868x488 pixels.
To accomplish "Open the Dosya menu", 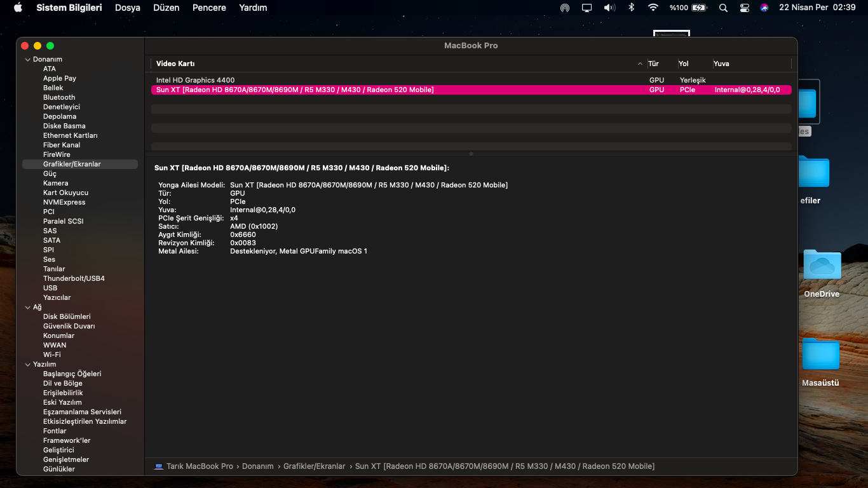I will coord(127,8).
